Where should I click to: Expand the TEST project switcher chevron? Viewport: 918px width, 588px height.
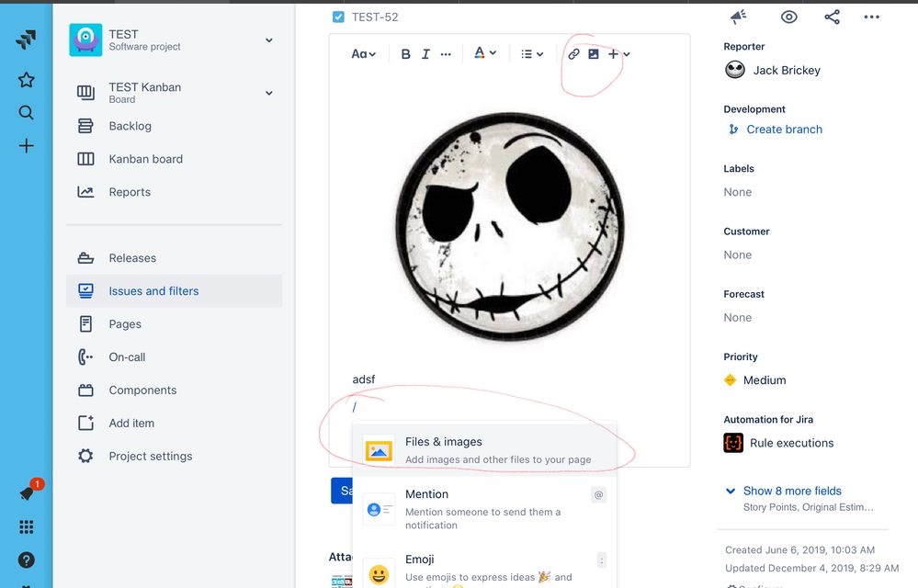tap(268, 40)
